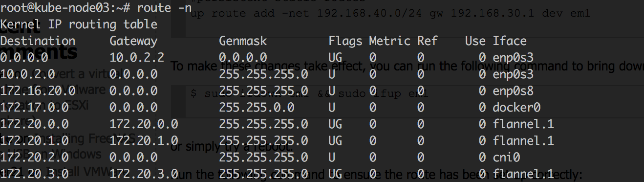This screenshot has height=182, width=644.
Task: Click the docker0 interface name
Action: point(516,108)
